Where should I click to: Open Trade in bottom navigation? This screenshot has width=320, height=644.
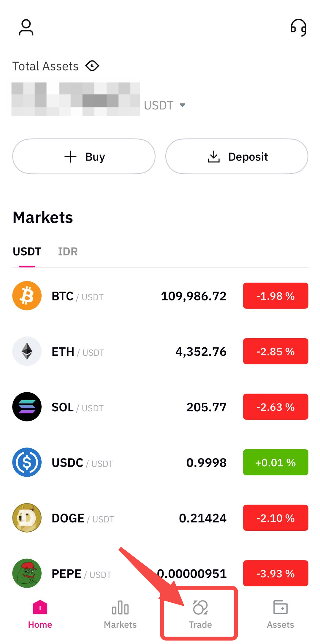pyautogui.click(x=200, y=614)
